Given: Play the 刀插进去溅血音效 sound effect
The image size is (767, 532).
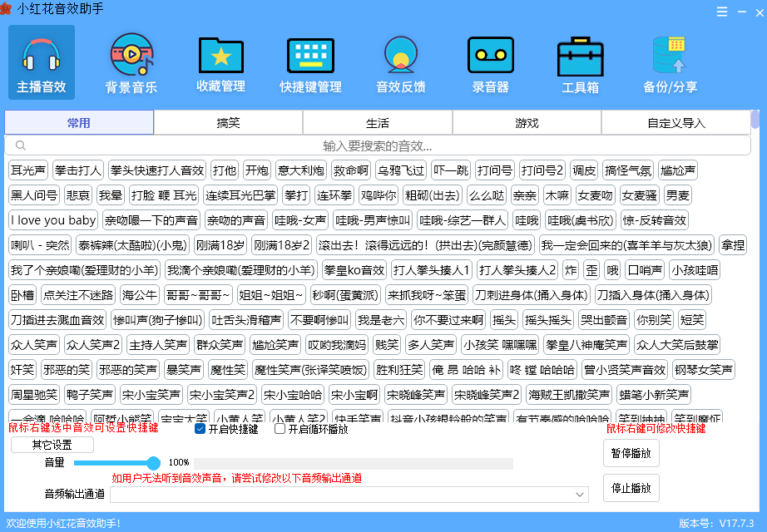Looking at the screenshot, I should tap(57, 320).
